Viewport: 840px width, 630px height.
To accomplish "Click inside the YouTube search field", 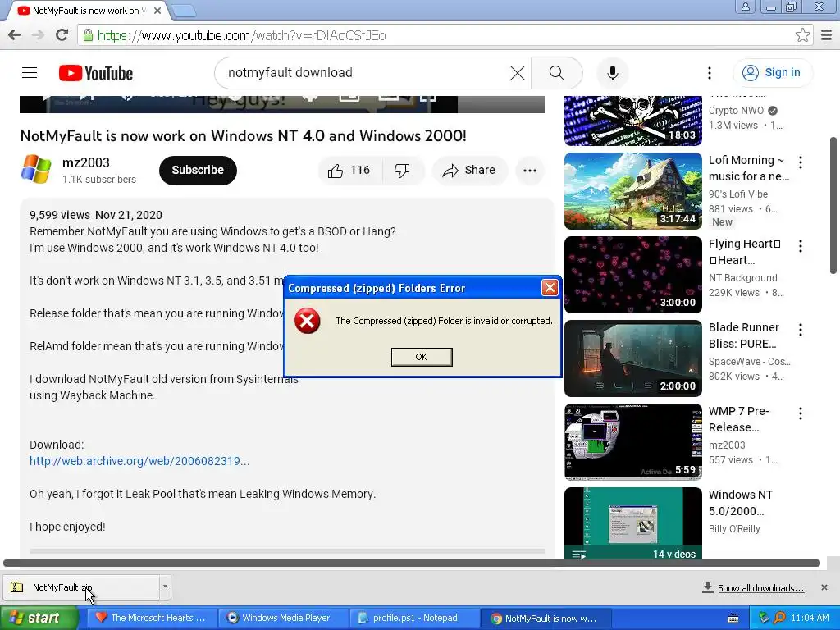I will click(x=364, y=73).
